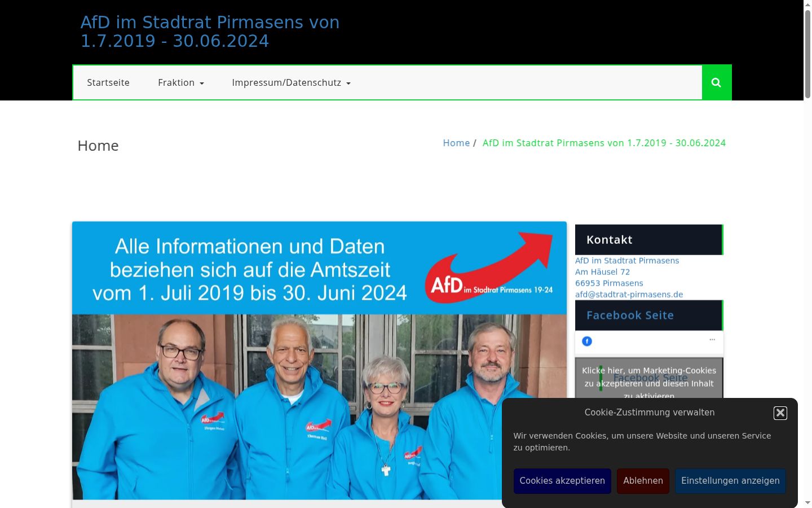
Task: Click the green breadcrumb AfD im Stadtrat Pirmasens
Action: [604, 143]
